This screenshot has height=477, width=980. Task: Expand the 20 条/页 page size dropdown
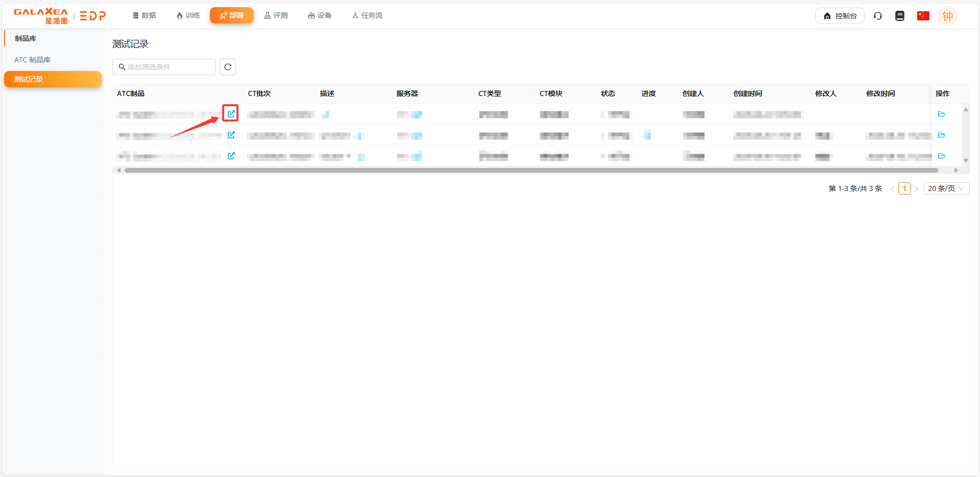coord(946,188)
